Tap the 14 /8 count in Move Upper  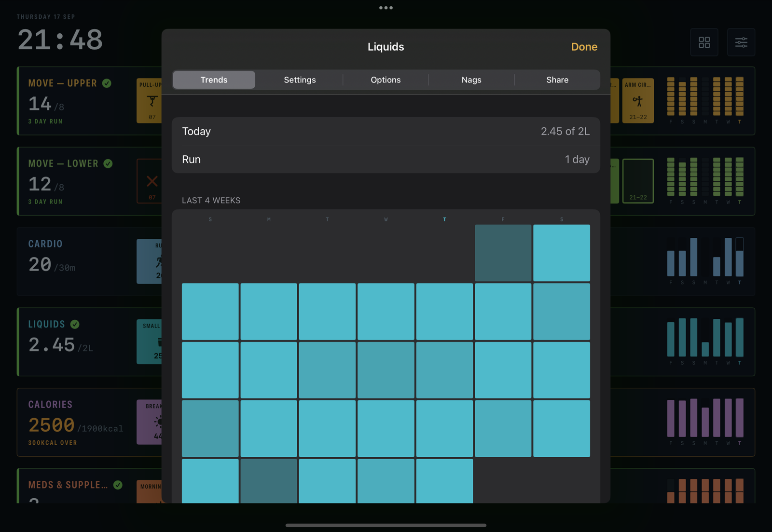46,104
